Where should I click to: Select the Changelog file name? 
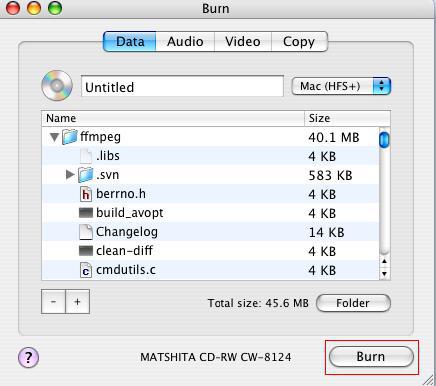(127, 232)
